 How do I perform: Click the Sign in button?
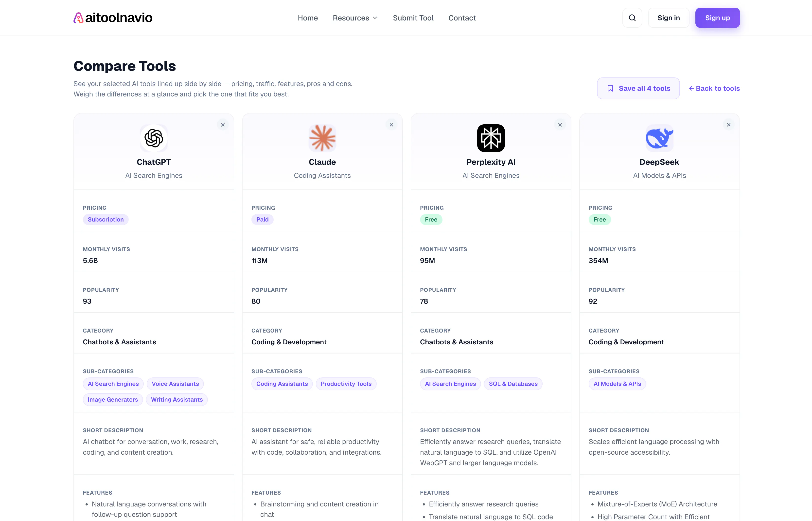coord(668,18)
